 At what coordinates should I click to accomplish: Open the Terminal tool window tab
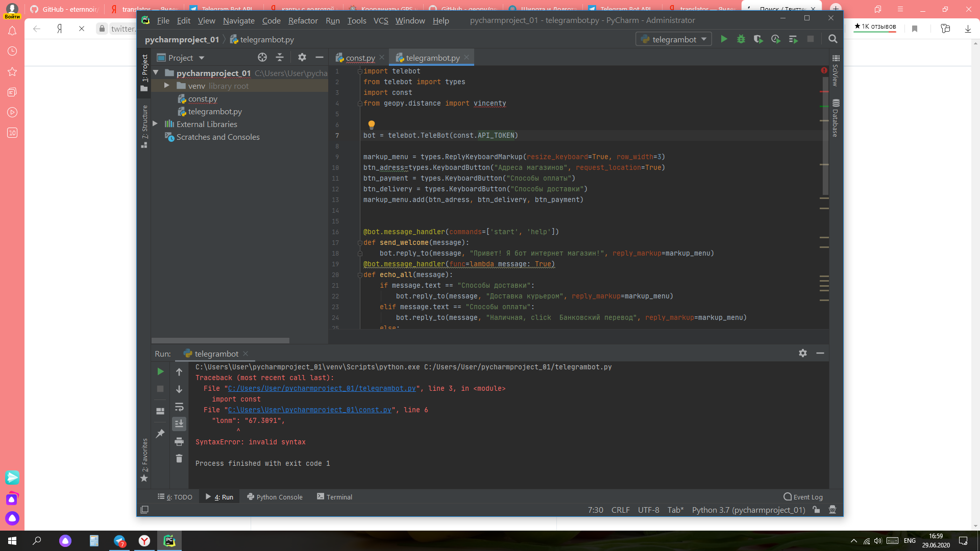pos(334,497)
